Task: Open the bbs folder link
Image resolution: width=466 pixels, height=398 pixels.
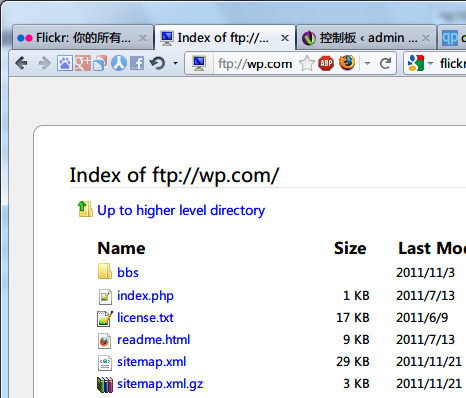Action: coord(128,273)
